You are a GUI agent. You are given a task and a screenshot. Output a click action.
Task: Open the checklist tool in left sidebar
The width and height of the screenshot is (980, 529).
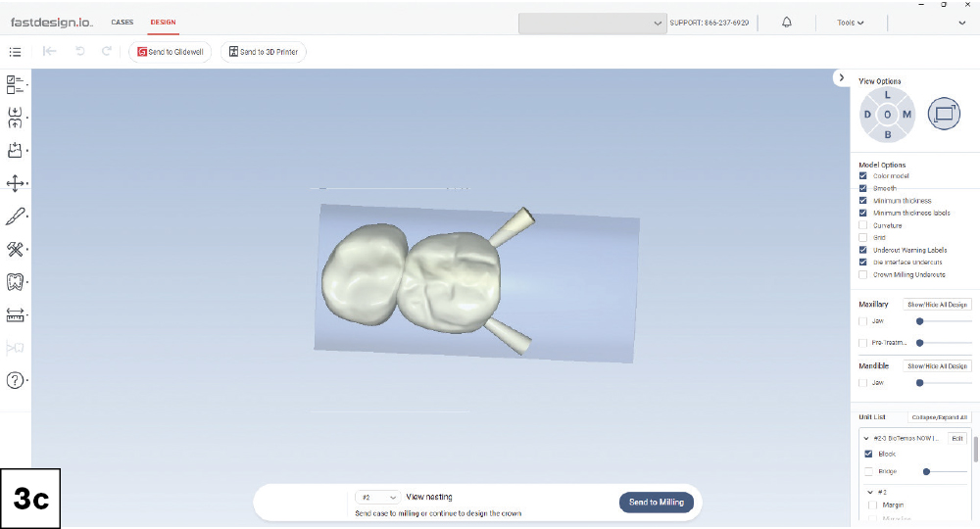point(15,85)
